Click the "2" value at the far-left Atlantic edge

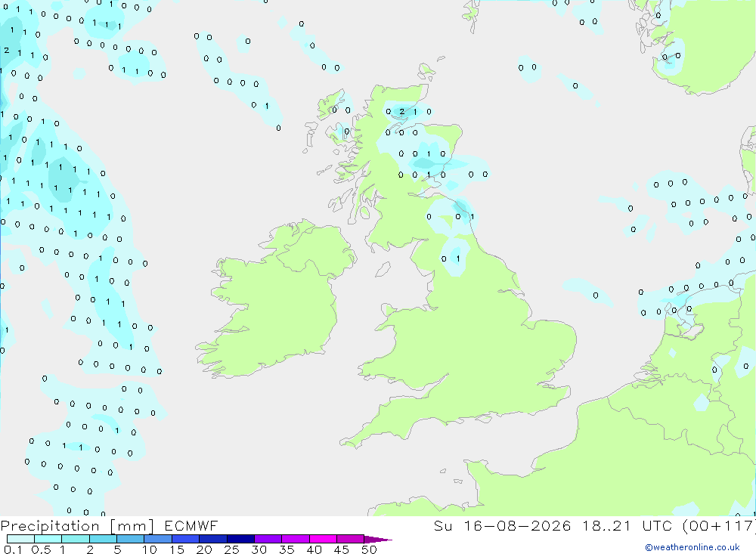6,50
